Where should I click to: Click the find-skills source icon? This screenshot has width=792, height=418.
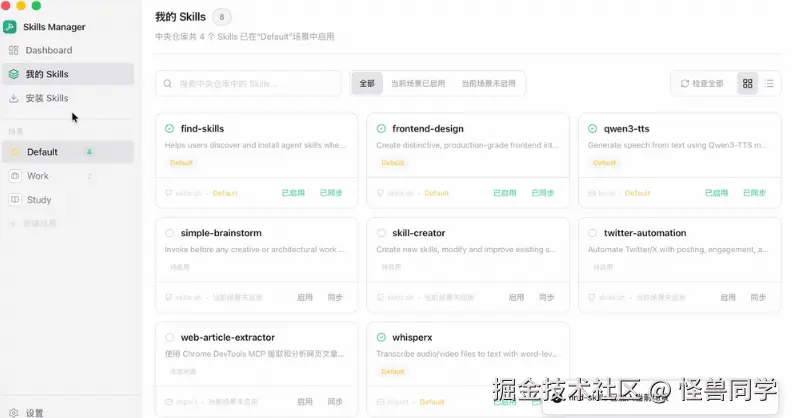[x=169, y=193]
